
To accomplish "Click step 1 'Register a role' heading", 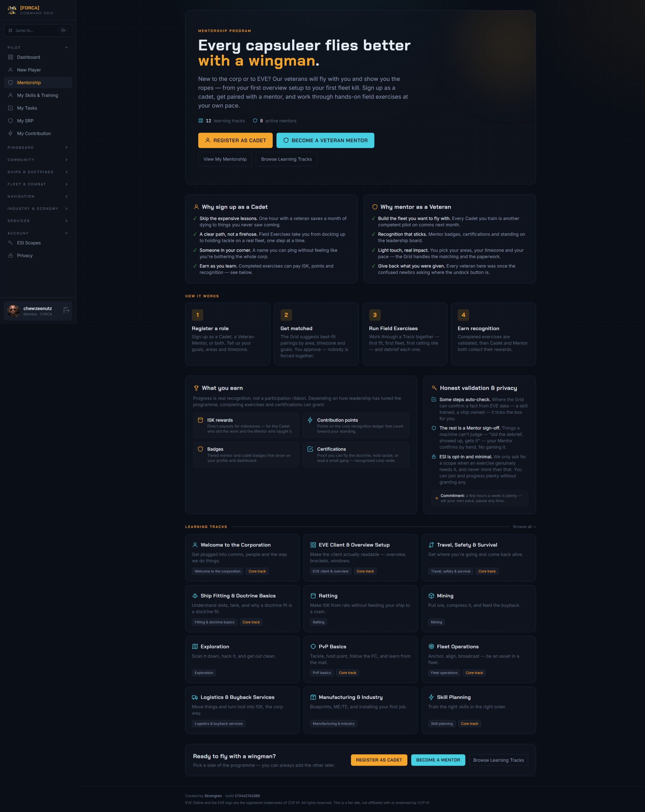I will click(210, 329).
